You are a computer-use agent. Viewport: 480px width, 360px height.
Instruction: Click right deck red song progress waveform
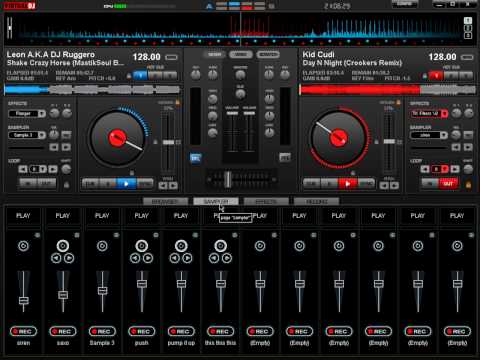click(388, 90)
